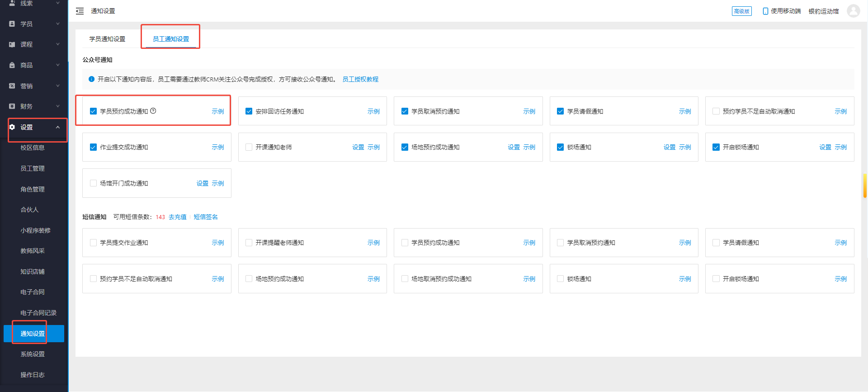Click the 学员 sidebar icon
Viewport: 868px width, 392px height.
point(12,24)
